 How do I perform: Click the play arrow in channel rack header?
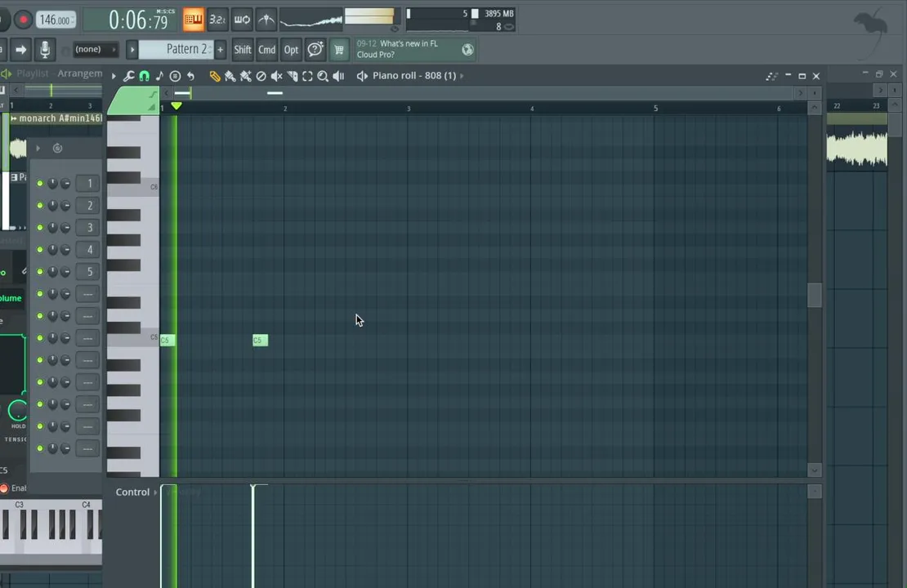pos(38,148)
